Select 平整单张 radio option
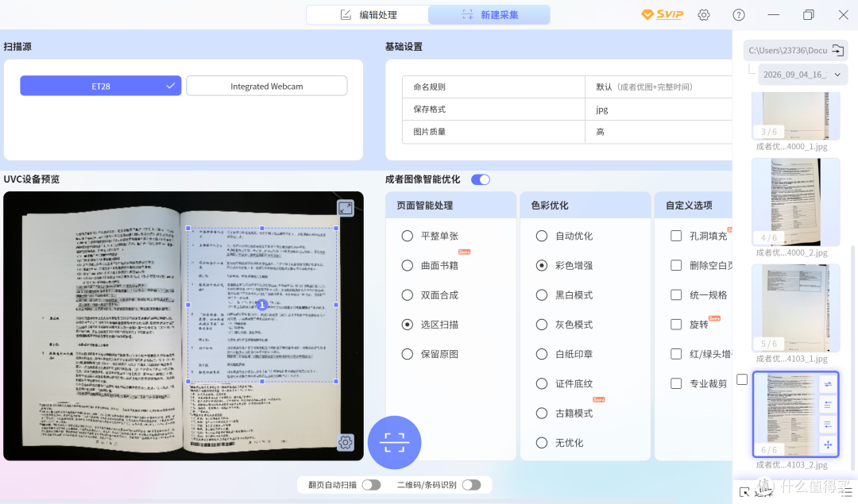 pos(407,236)
